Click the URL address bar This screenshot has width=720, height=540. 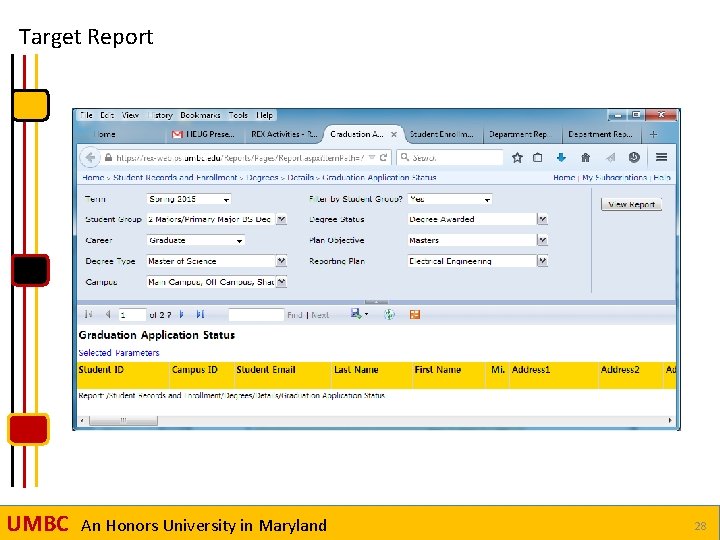coord(239,158)
